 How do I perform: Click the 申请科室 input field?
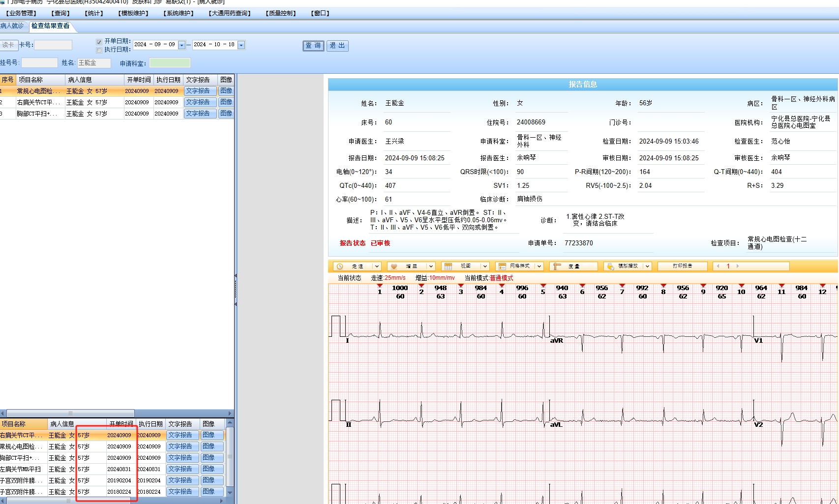170,63
